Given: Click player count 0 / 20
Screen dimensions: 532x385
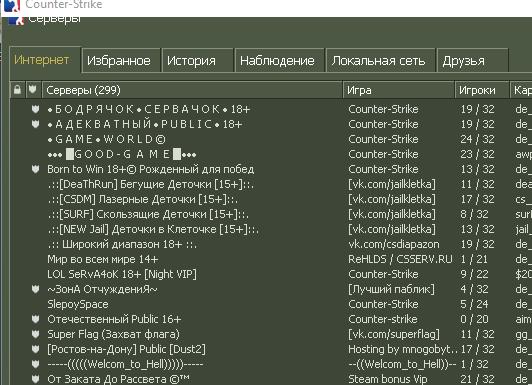Looking at the screenshot, I should point(474,319).
